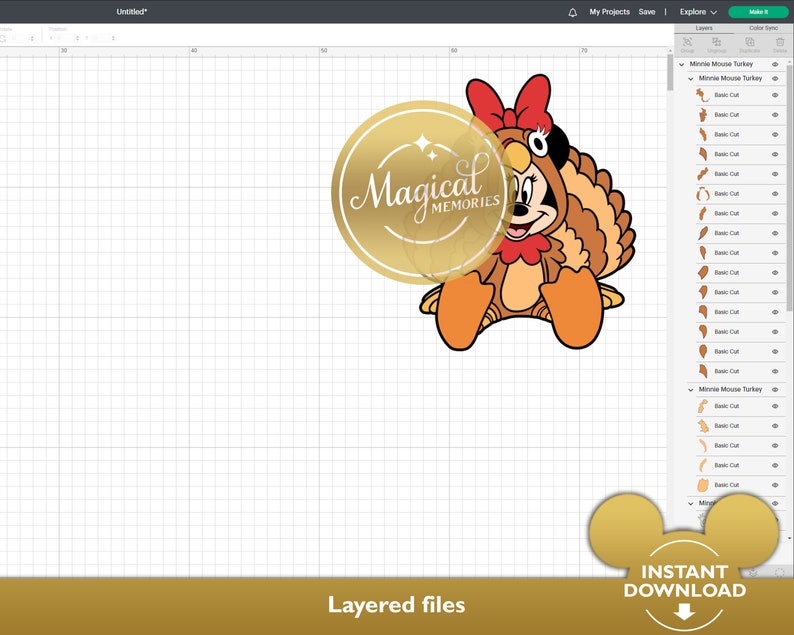
Task: Select the second Basic Cut thumbnail in the second subgroup
Action: tap(702, 426)
